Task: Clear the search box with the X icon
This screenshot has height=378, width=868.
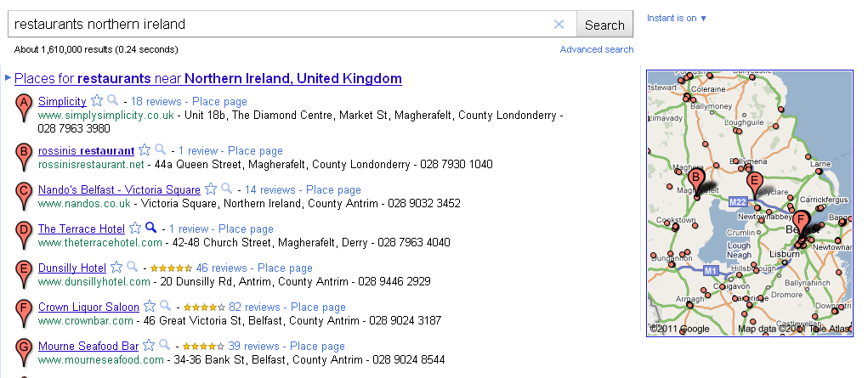Action: [x=559, y=25]
